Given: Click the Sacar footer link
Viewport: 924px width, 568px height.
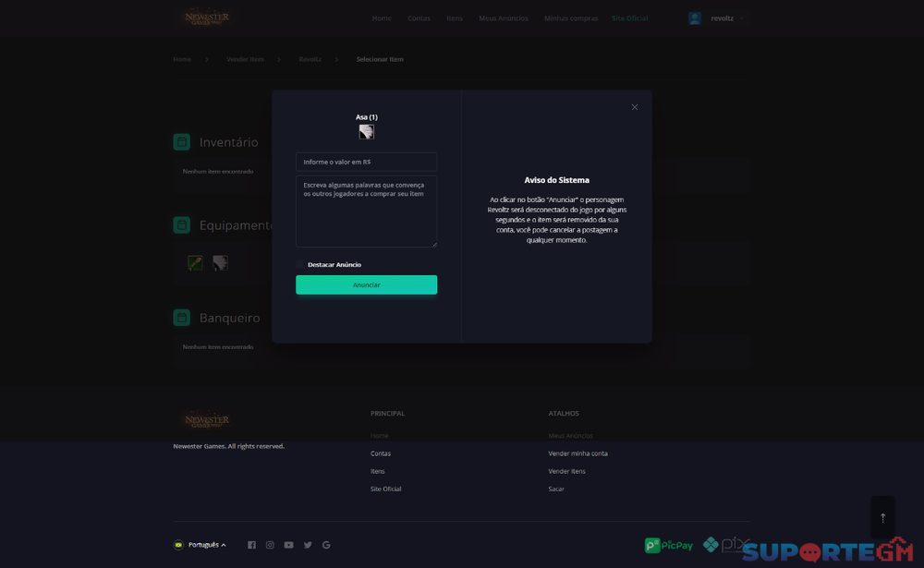Looking at the screenshot, I should [x=556, y=489].
